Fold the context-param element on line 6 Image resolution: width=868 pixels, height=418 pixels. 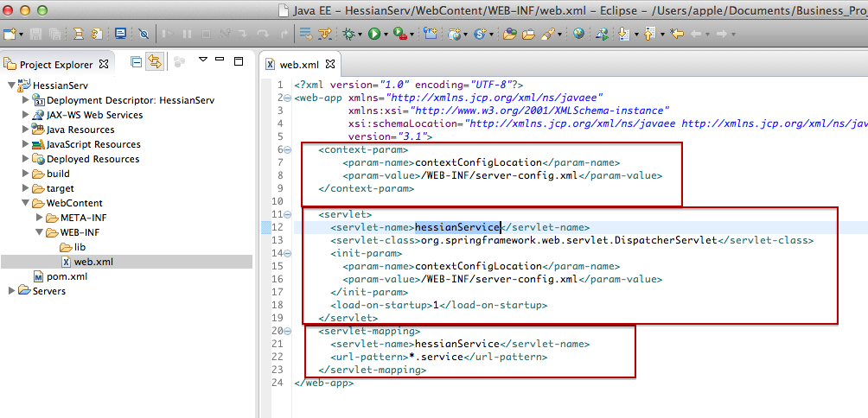tap(287, 149)
